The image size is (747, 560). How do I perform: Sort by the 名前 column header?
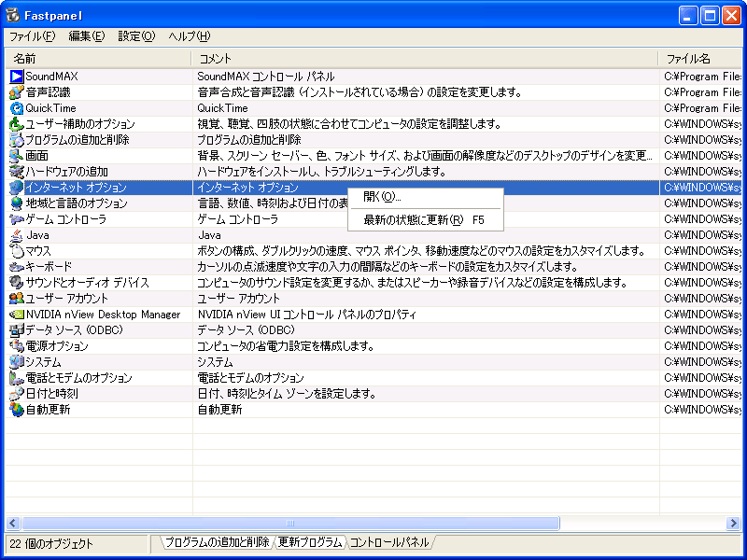pyautogui.click(x=98, y=59)
